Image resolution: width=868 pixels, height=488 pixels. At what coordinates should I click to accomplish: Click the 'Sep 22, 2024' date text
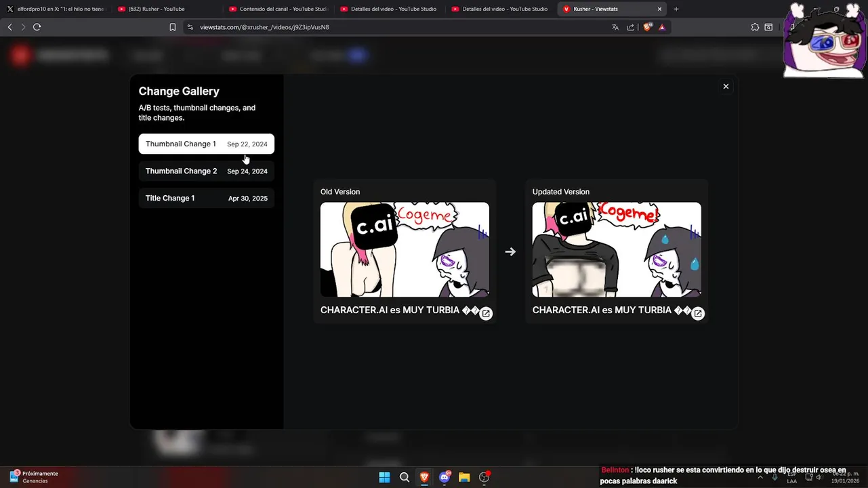point(247,144)
